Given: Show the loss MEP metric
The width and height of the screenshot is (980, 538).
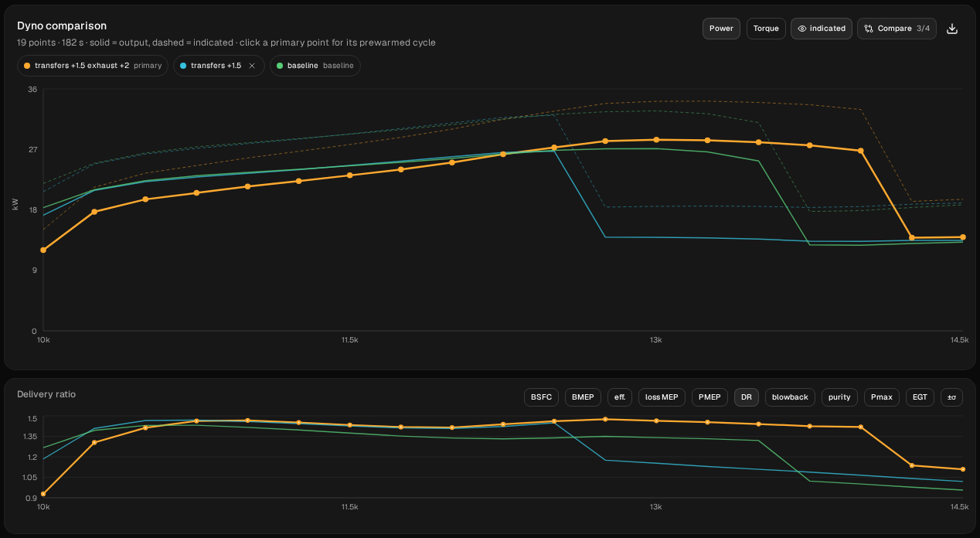Looking at the screenshot, I should 662,397.
